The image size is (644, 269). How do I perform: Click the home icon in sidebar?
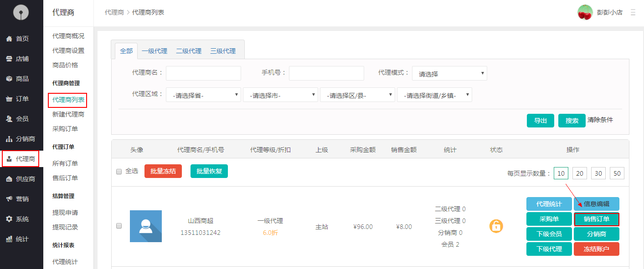(x=9, y=39)
